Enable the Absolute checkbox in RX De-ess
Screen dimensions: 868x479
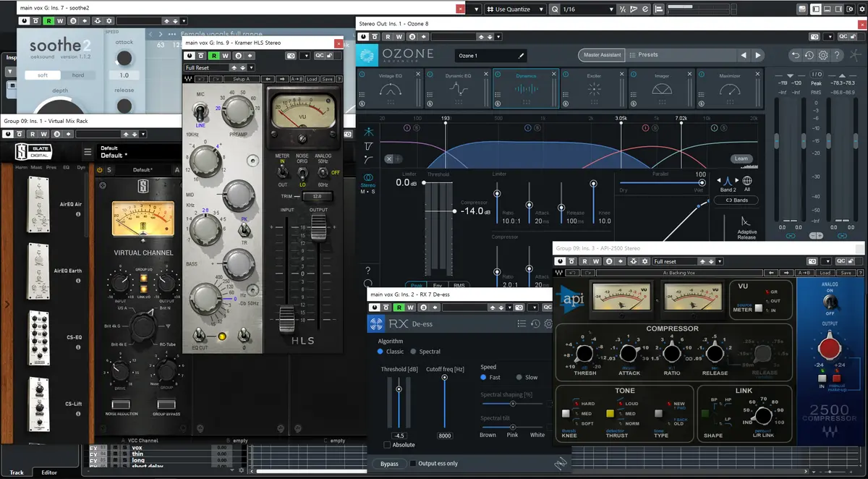pos(387,445)
